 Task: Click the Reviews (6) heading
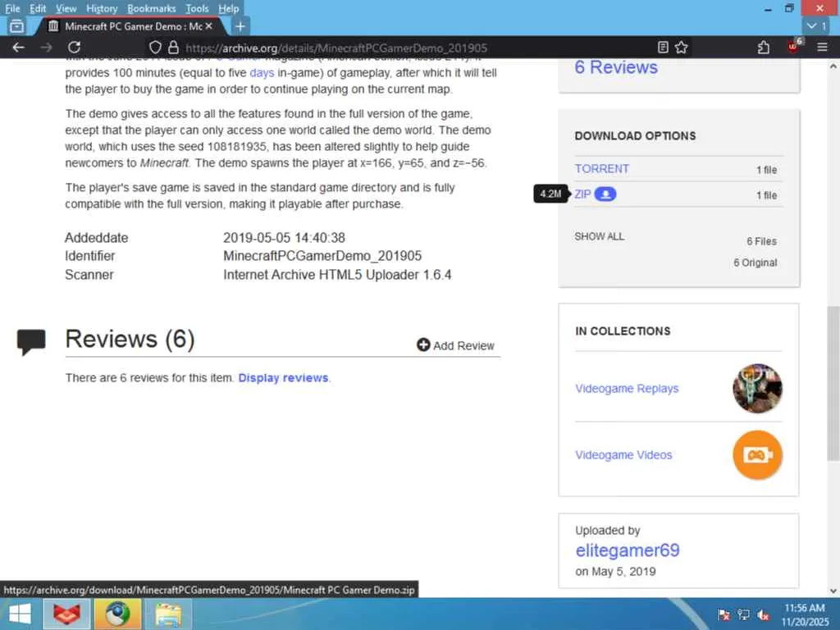(x=130, y=339)
